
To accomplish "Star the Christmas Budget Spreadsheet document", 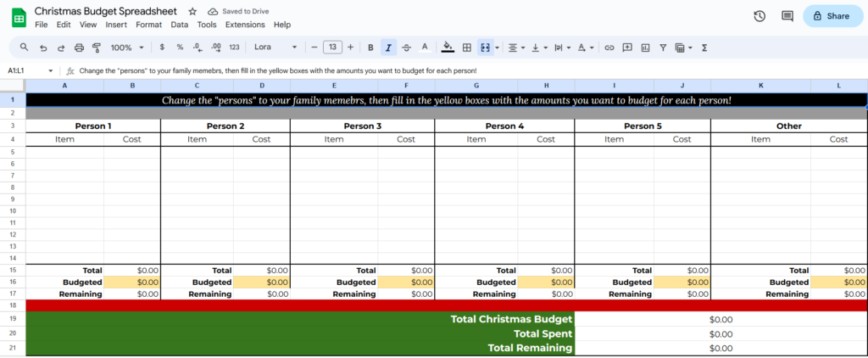I will [192, 12].
